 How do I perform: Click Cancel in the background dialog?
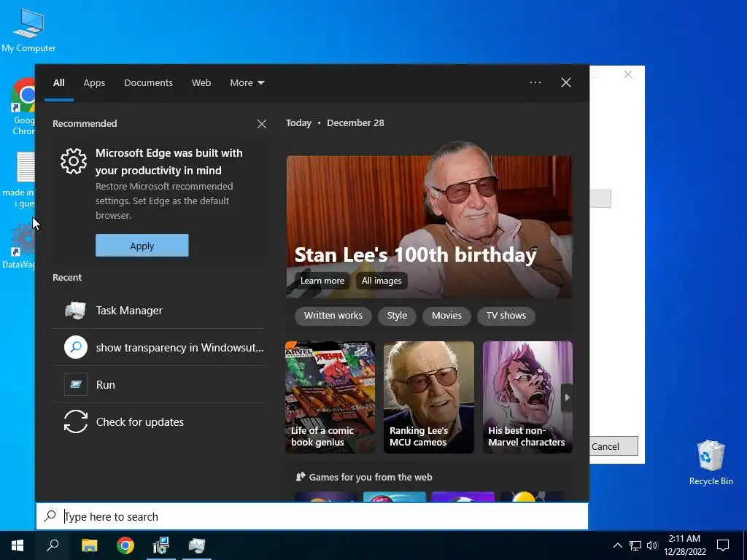(614, 446)
